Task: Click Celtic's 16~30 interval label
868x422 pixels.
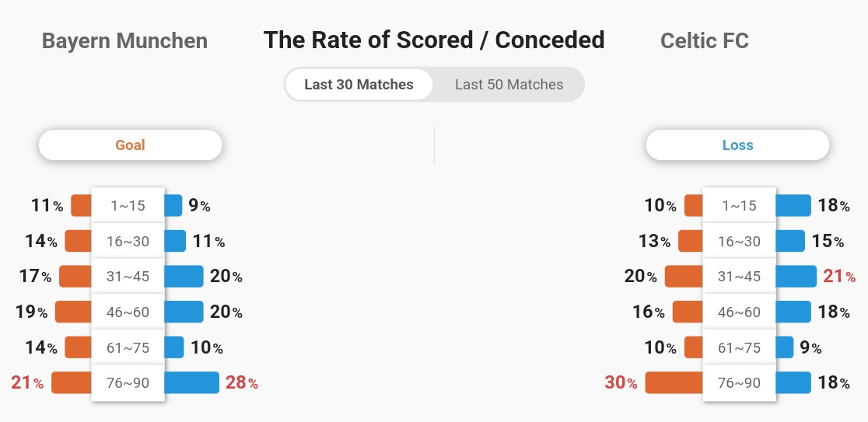Action: tap(739, 241)
